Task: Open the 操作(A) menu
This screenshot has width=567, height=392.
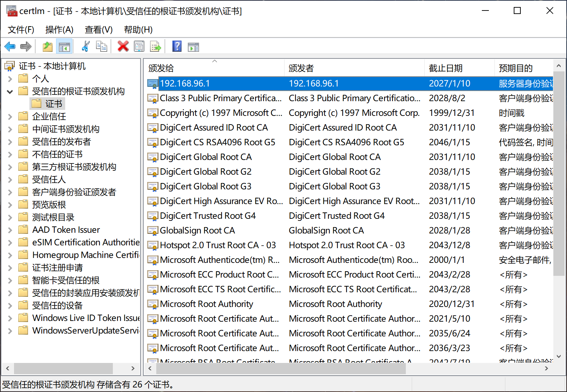Action: (59, 30)
